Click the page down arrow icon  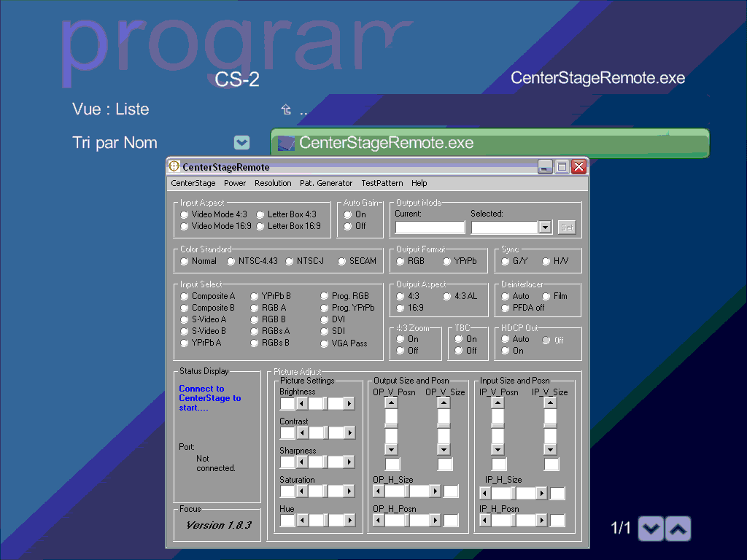tap(651, 529)
